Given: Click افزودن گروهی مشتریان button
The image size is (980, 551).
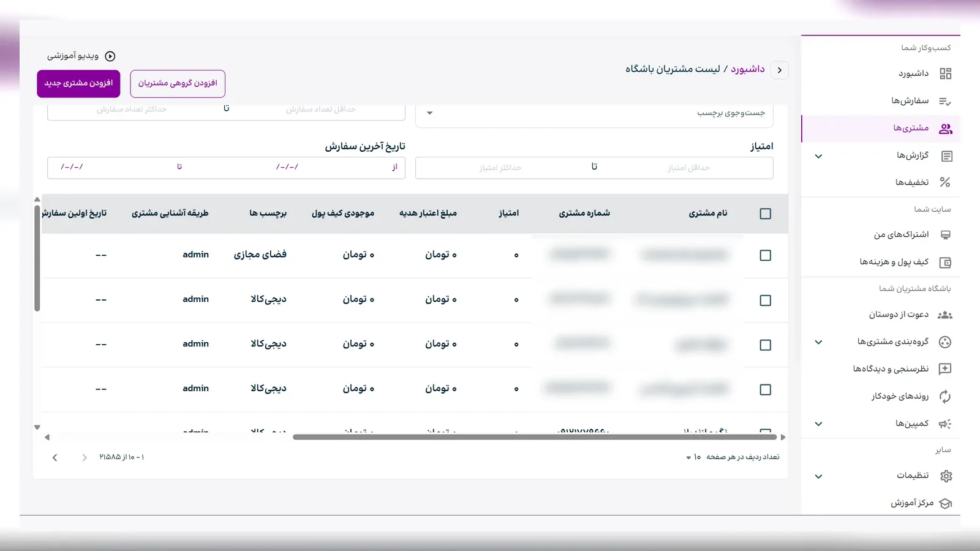Looking at the screenshot, I should click(x=178, y=83).
